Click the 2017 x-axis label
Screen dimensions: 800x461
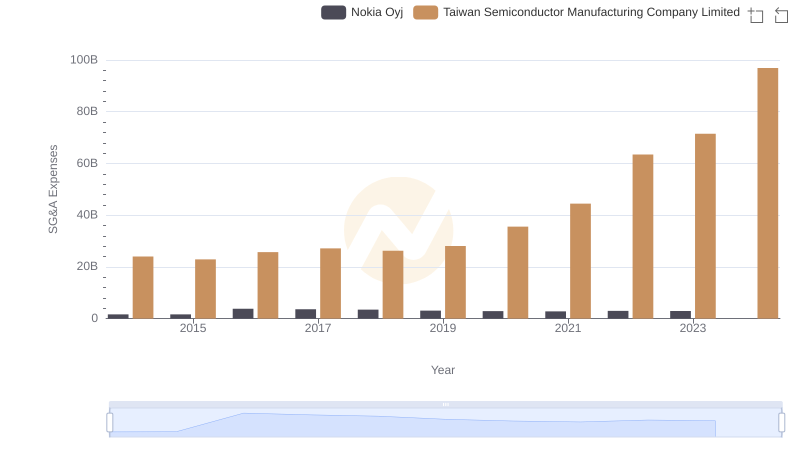click(x=318, y=328)
